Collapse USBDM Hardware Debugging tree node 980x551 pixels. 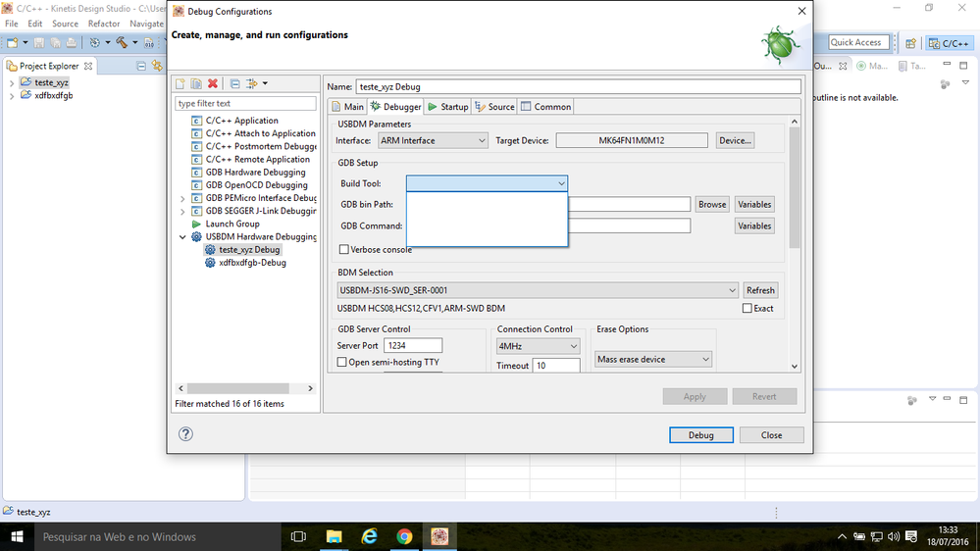[x=182, y=236]
